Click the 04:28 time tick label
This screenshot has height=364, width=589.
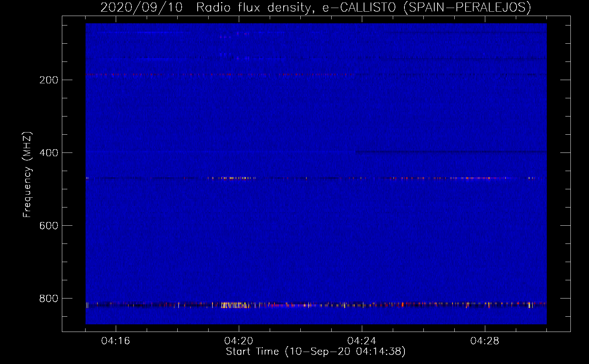[x=485, y=341]
